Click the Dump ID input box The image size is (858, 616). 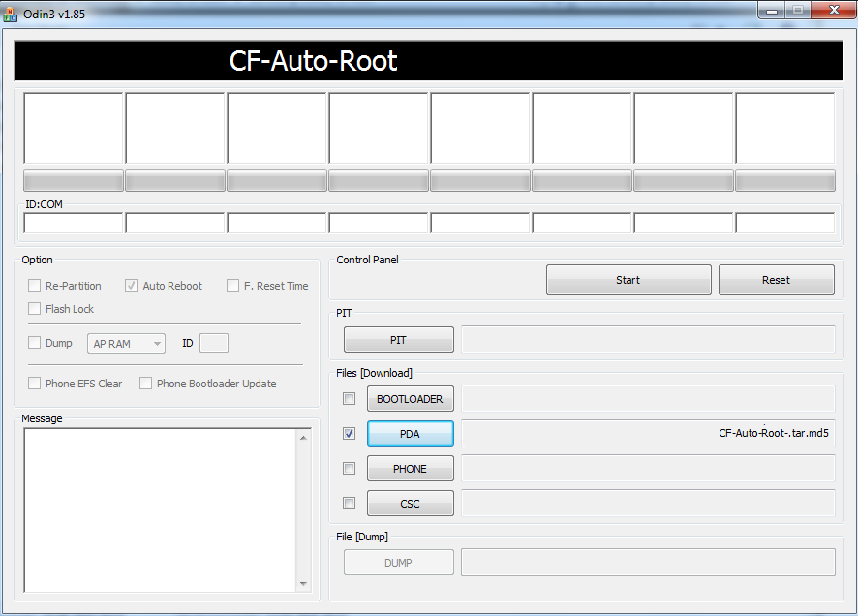point(214,343)
